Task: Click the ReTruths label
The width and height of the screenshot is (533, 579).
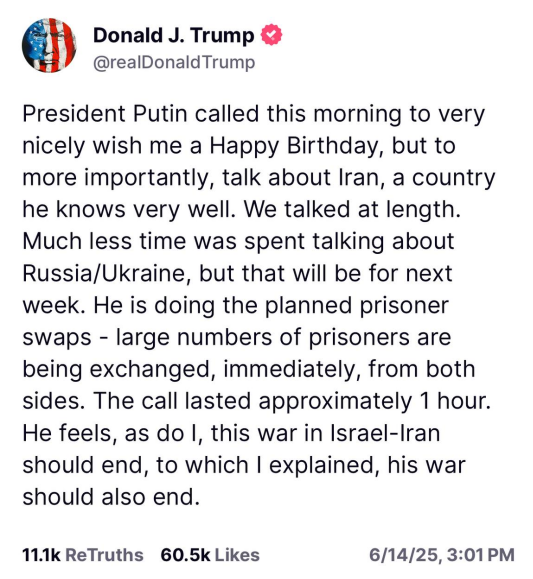Action: pos(104,555)
